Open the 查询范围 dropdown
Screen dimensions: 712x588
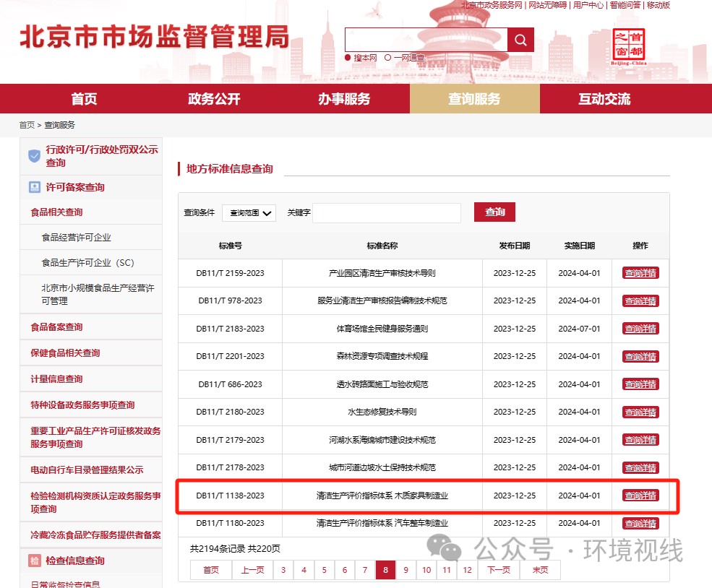(249, 213)
